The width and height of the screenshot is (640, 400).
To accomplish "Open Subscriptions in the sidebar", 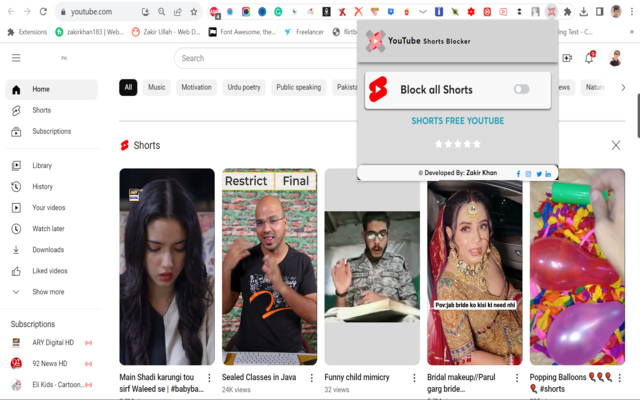I will (x=51, y=131).
